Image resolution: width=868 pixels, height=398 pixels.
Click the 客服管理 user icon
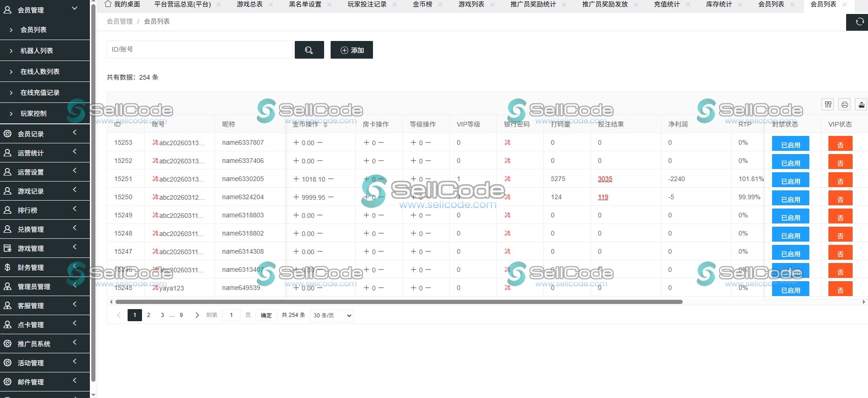tap(7, 305)
